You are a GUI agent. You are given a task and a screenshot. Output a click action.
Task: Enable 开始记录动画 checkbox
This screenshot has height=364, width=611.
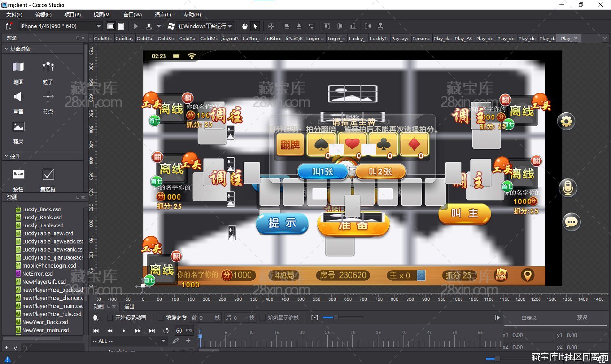(110, 318)
